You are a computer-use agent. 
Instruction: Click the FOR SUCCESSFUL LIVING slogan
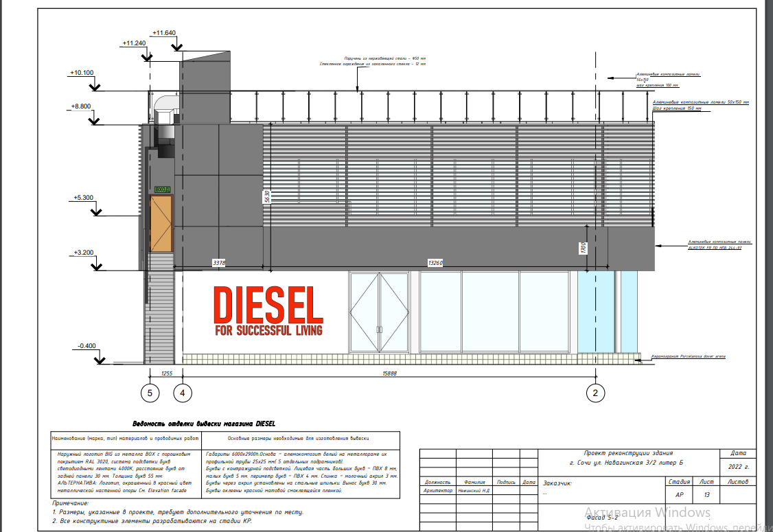[x=268, y=330]
